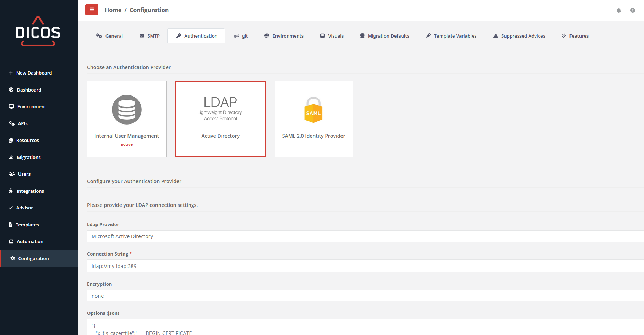Expand the git configuration tab
Screen dimensions: 644x335
point(241,35)
